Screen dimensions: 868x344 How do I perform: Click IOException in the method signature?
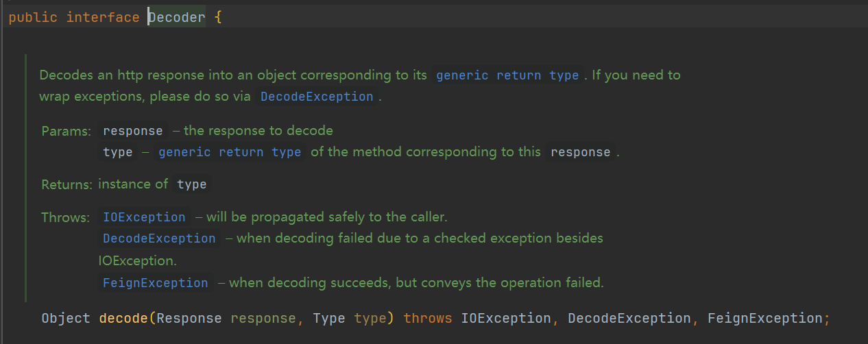pyautogui.click(x=506, y=319)
